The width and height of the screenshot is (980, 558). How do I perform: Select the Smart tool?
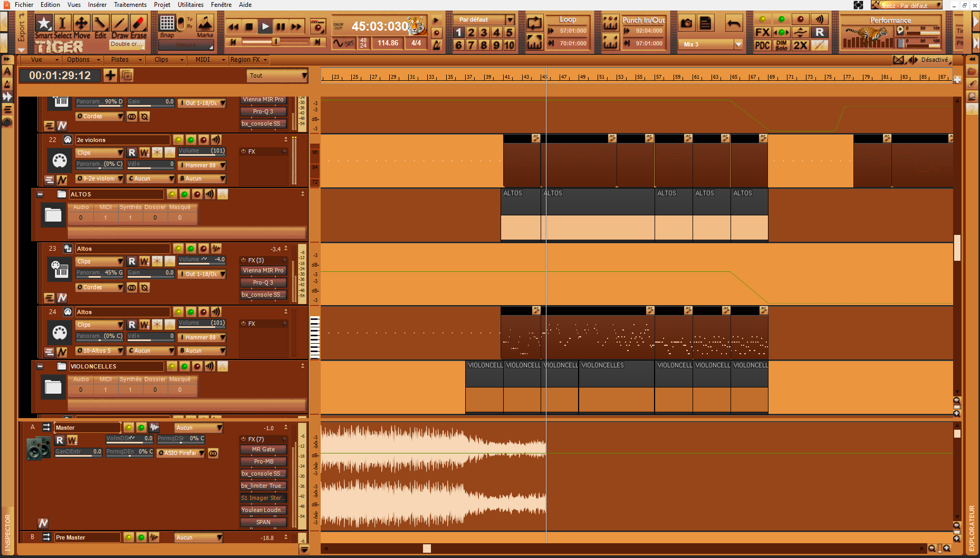click(x=43, y=23)
